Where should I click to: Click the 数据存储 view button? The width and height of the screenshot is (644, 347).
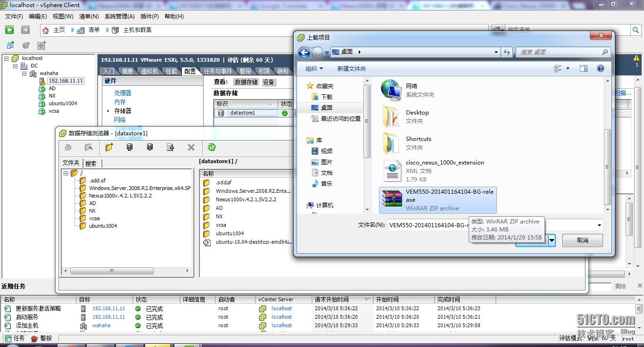[246, 82]
